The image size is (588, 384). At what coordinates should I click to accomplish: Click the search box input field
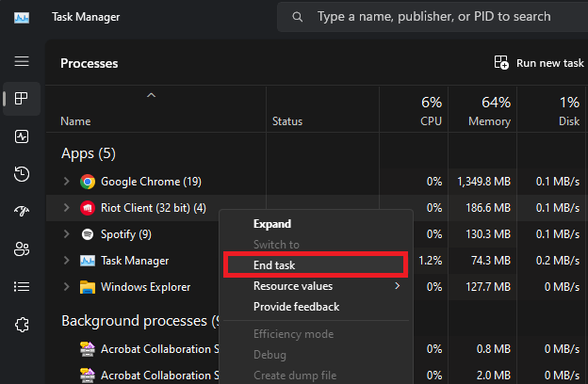433,17
